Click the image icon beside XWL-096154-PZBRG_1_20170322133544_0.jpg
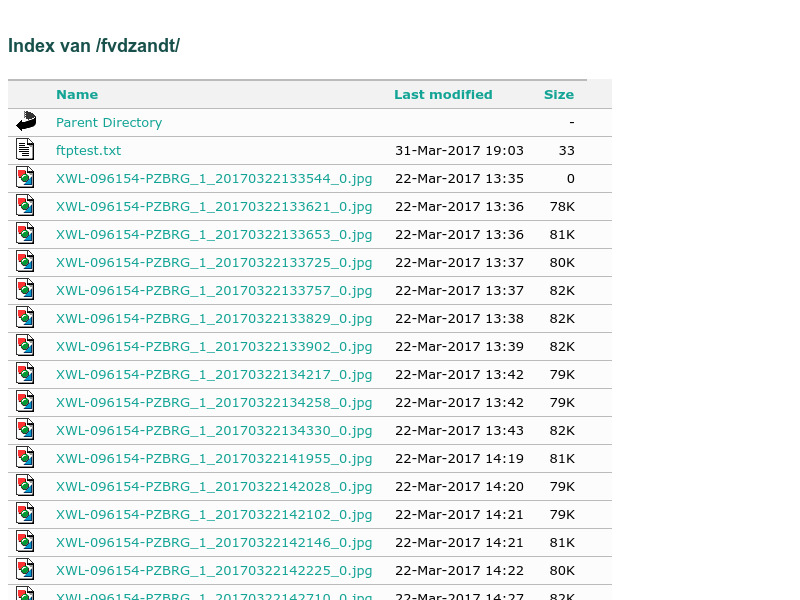Viewport: 800px width, 600px height. pos(25,177)
